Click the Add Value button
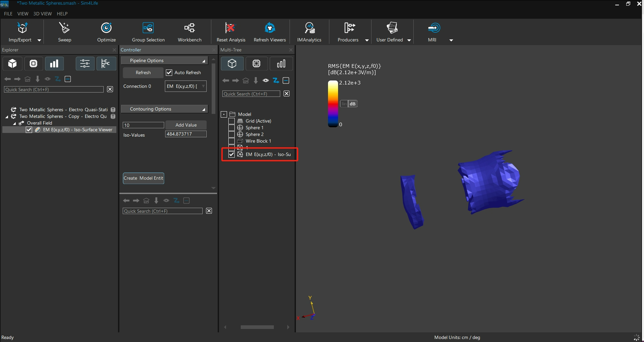This screenshot has width=644, height=342. point(186,125)
